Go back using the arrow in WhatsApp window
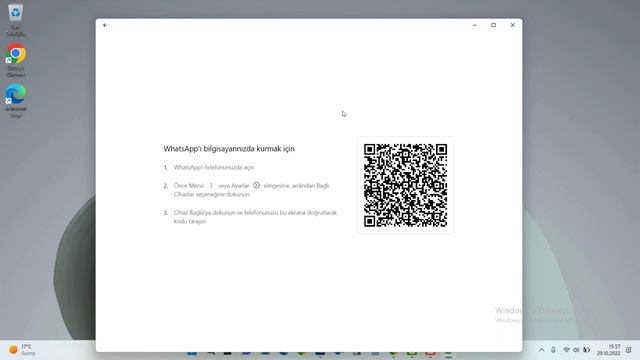 (105, 25)
